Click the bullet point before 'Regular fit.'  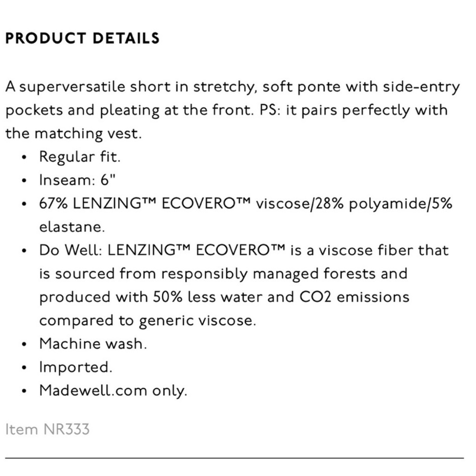pyautogui.click(x=25, y=158)
